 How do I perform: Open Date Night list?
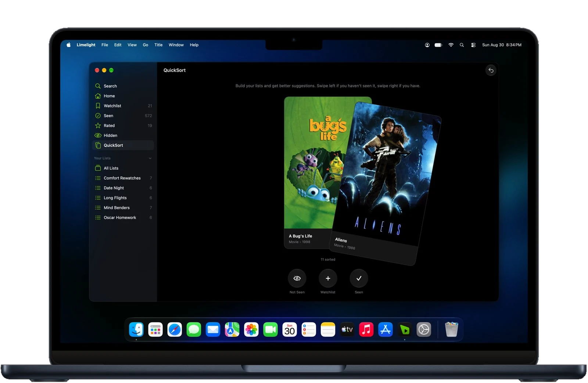123,188
